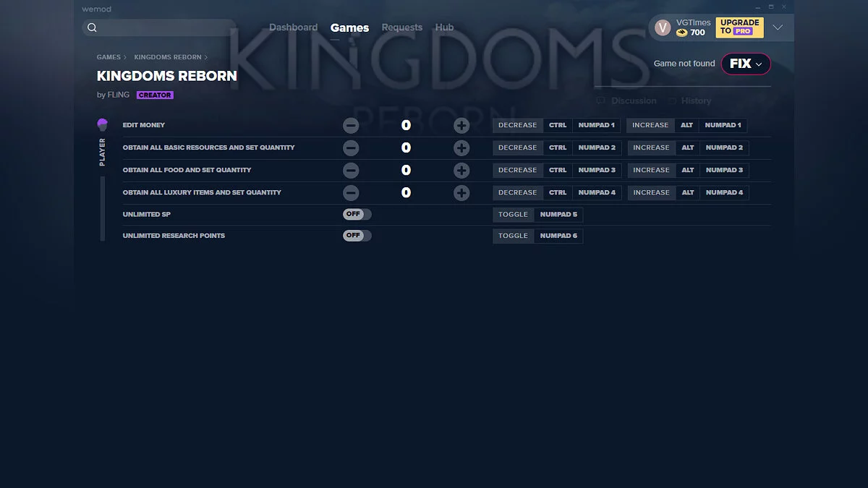Click the search input field

coord(159,27)
